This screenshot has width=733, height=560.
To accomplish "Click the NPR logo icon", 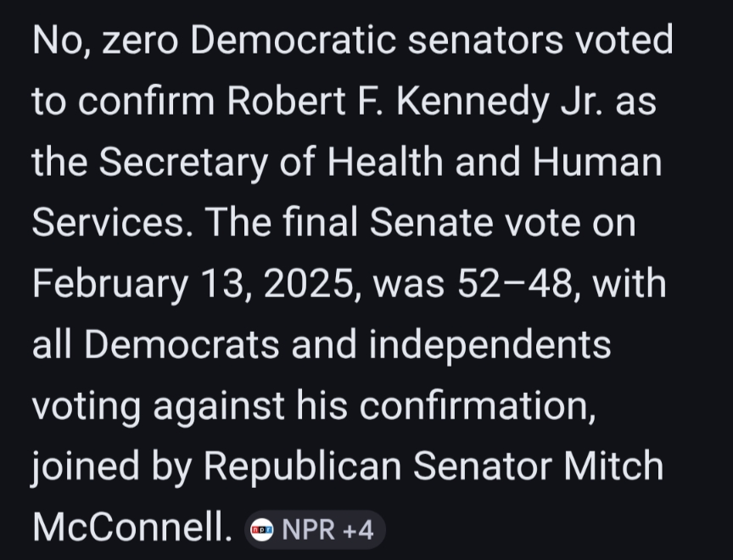I will point(261,530).
